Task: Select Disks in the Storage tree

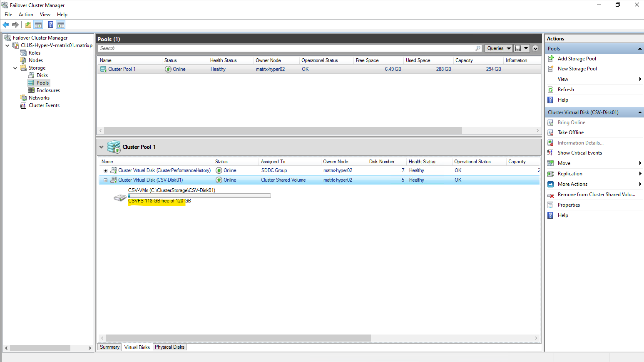Action: tap(42, 75)
